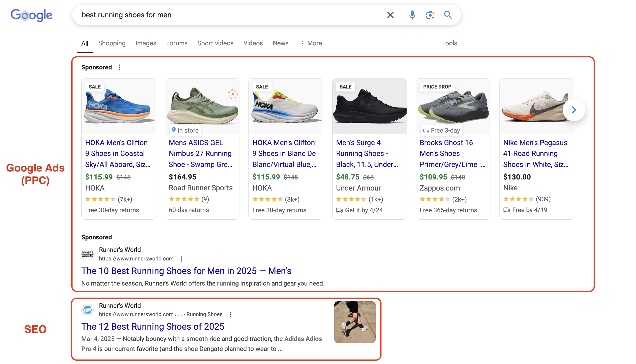Click the black Under Armour Surge 4 image
This screenshot has width=636, height=364.
369,107
